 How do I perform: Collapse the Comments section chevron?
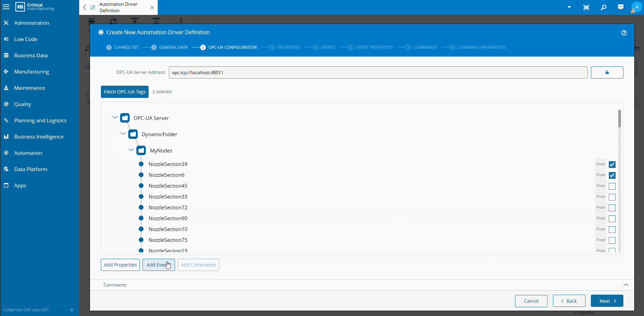click(x=626, y=285)
